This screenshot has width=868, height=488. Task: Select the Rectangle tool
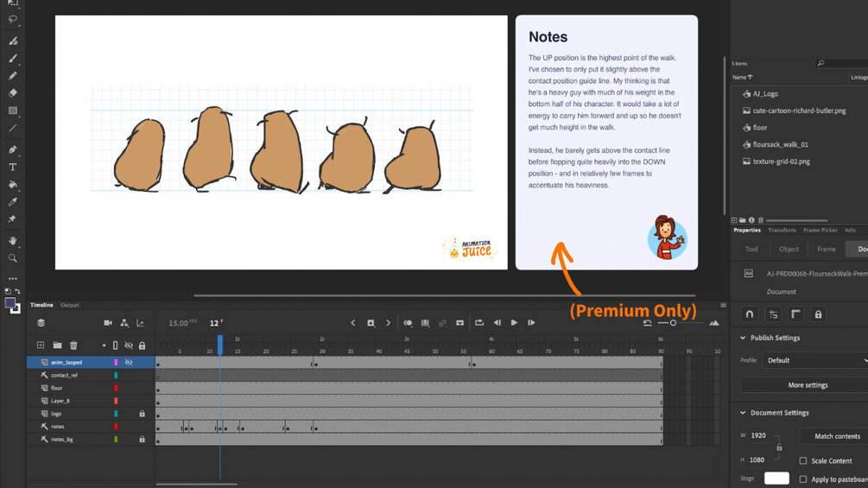tap(13, 111)
